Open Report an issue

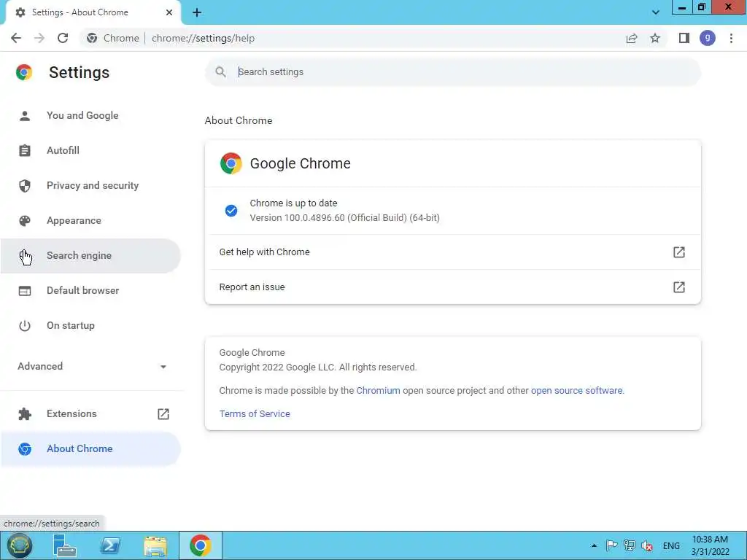click(x=452, y=287)
